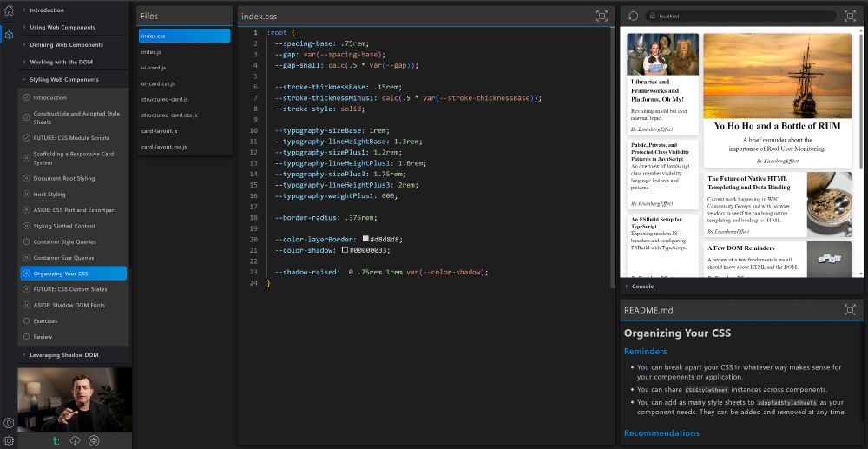
Task: Open the user account icon
Action: pyautogui.click(x=9, y=423)
